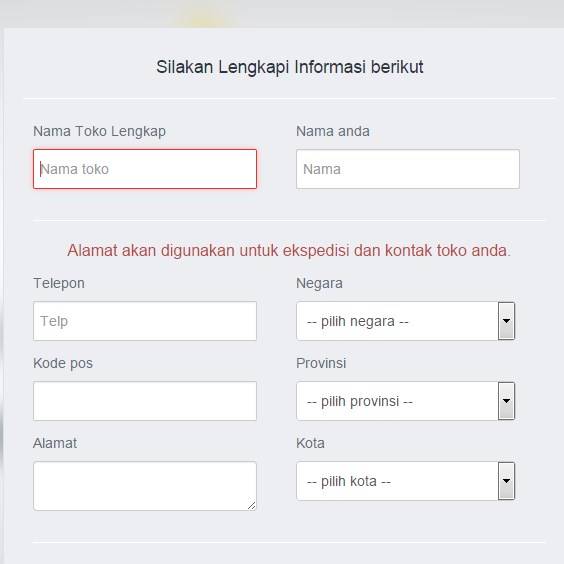Click the Telepon label
Viewport: 564px width, 564px height.
pos(59,283)
